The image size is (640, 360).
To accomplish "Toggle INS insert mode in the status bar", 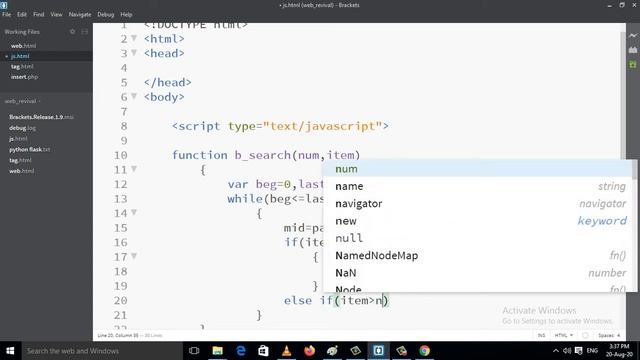I will [x=541, y=336].
